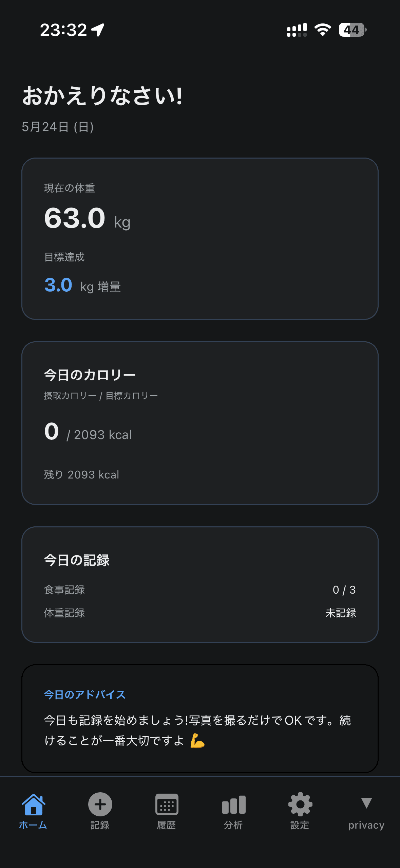Viewport: 400px width, 868px height.
Task: Select the ホーム tab label
Action: (x=33, y=825)
